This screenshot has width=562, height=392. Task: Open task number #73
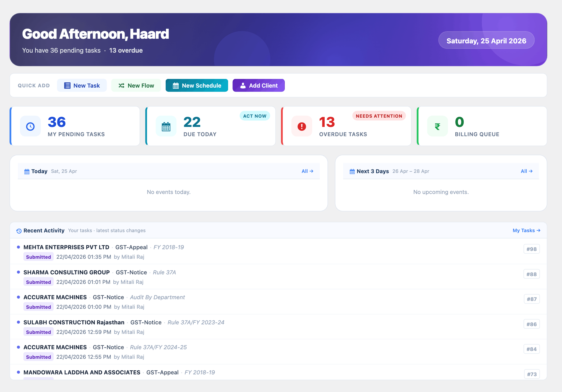(x=532, y=374)
